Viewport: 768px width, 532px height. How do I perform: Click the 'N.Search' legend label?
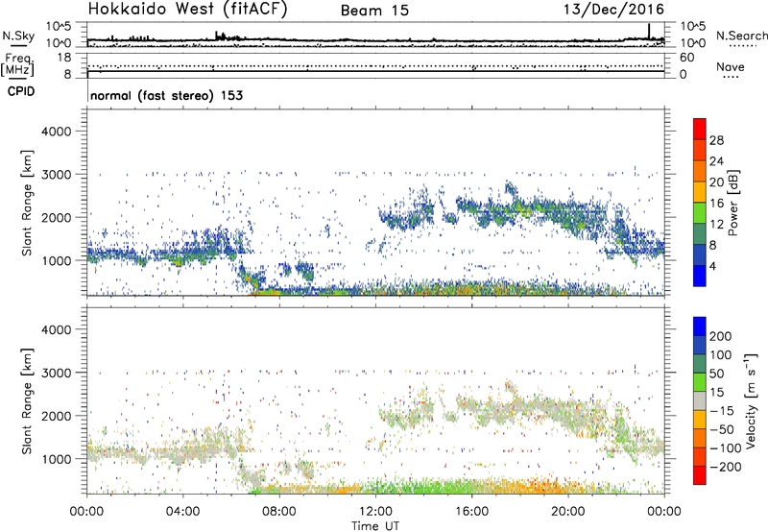(x=742, y=36)
